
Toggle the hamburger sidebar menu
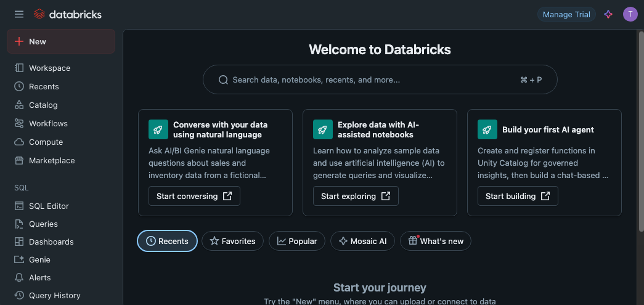tap(19, 14)
